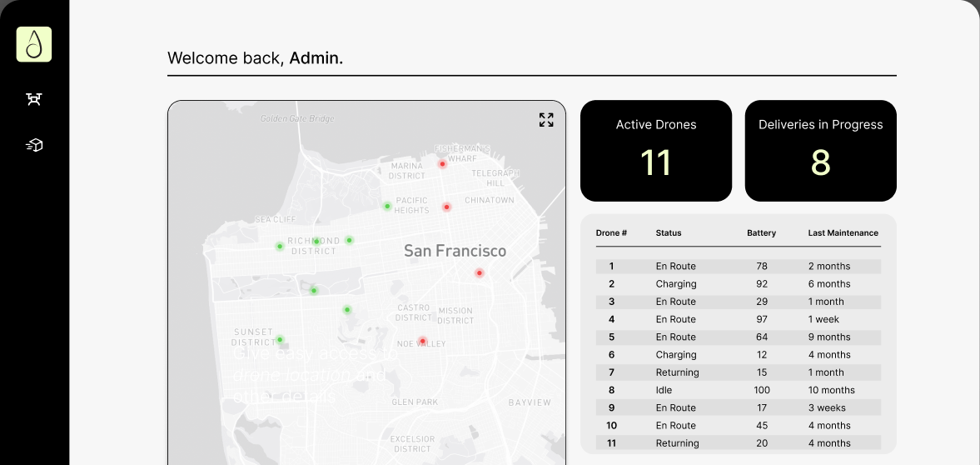The image size is (980, 465).
Task: Click drone 7's 'Returning' status
Action: [677, 372]
